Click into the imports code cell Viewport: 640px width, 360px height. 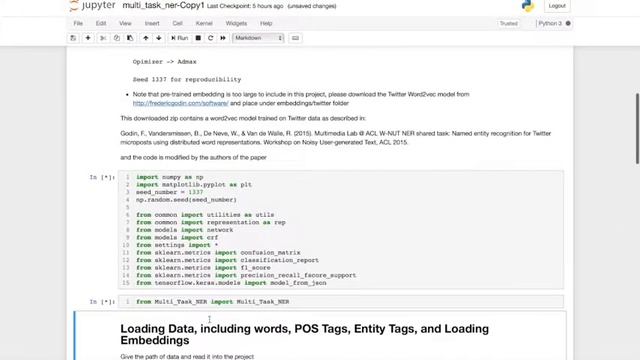(x=341, y=230)
